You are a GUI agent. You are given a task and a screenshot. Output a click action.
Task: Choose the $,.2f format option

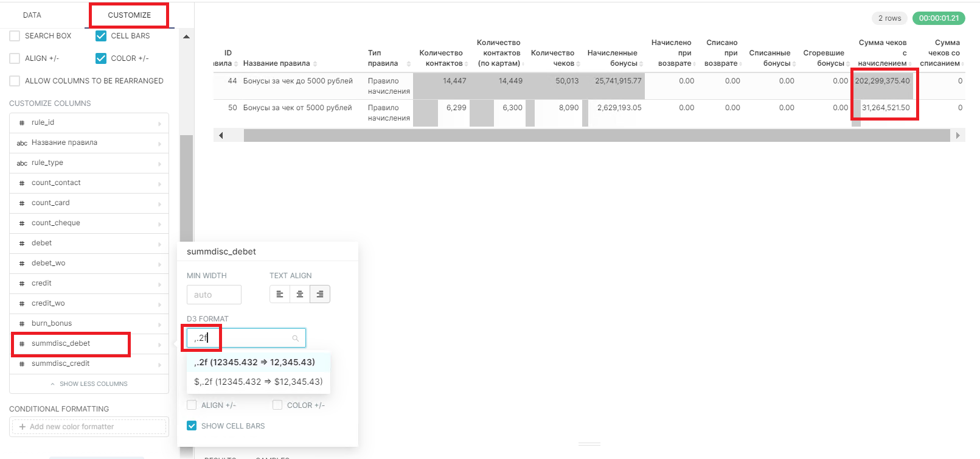[x=259, y=382]
